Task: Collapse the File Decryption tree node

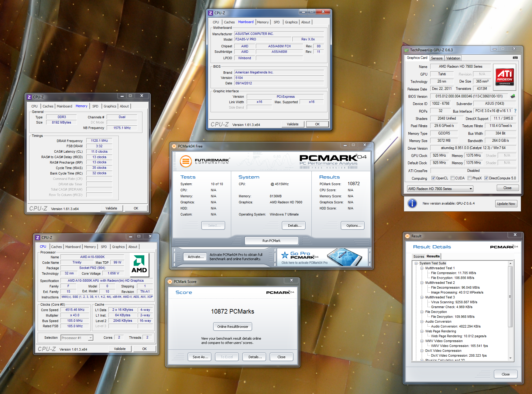Action: click(422, 312)
